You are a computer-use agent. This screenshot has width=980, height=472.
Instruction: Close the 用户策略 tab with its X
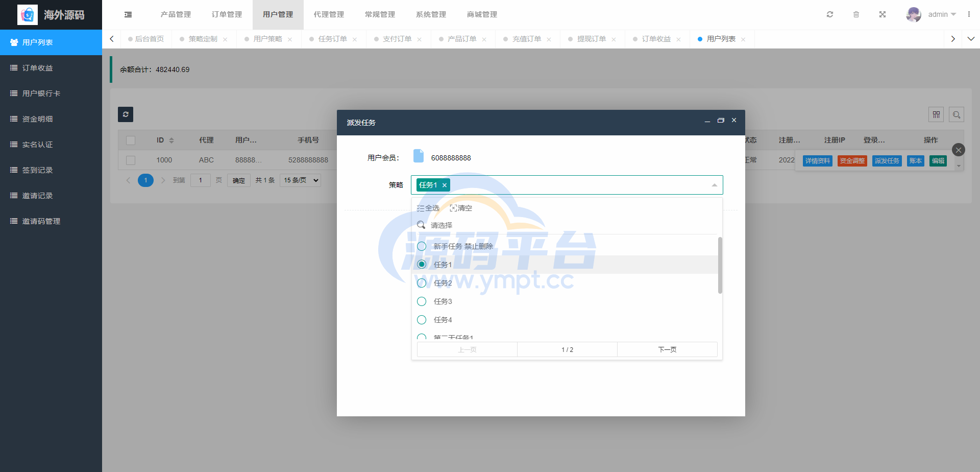click(x=290, y=39)
